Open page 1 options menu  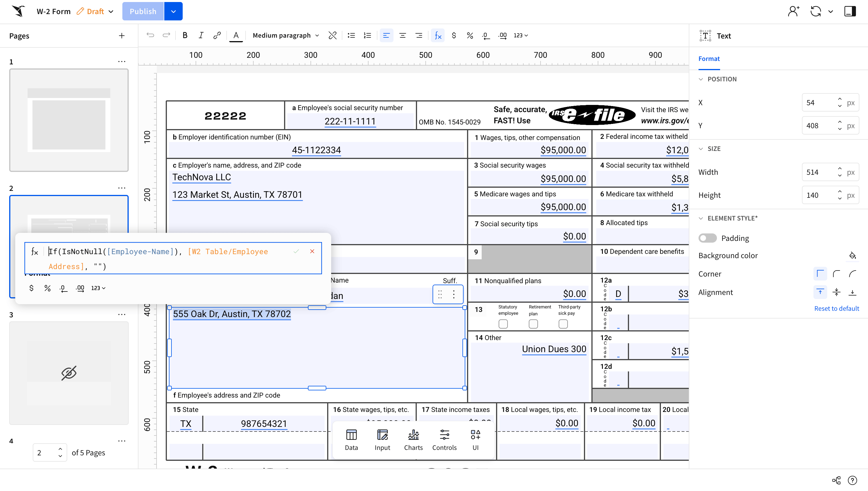click(x=122, y=62)
